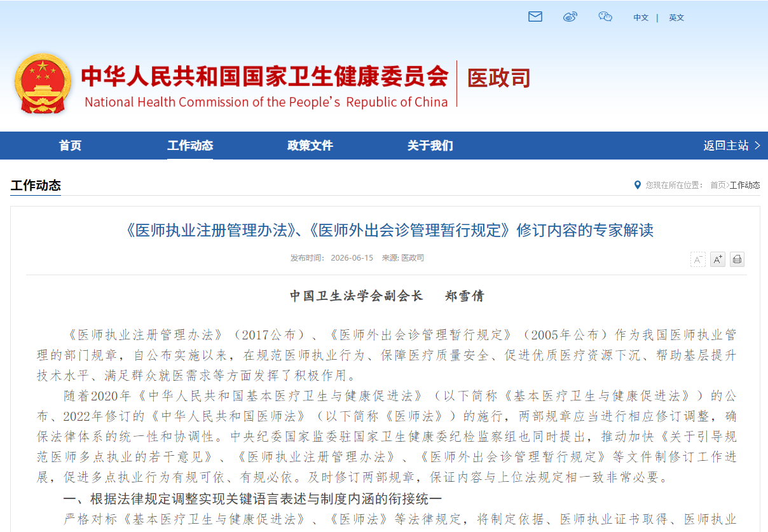Open the email envelope icon
The width and height of the screenshot is (768, 532).
[535, 17]
